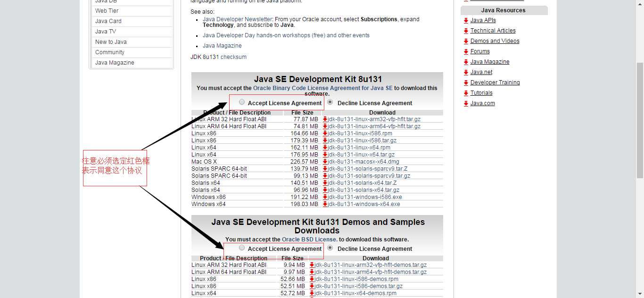Open Java Magazine link in See also list

(222, 46)
